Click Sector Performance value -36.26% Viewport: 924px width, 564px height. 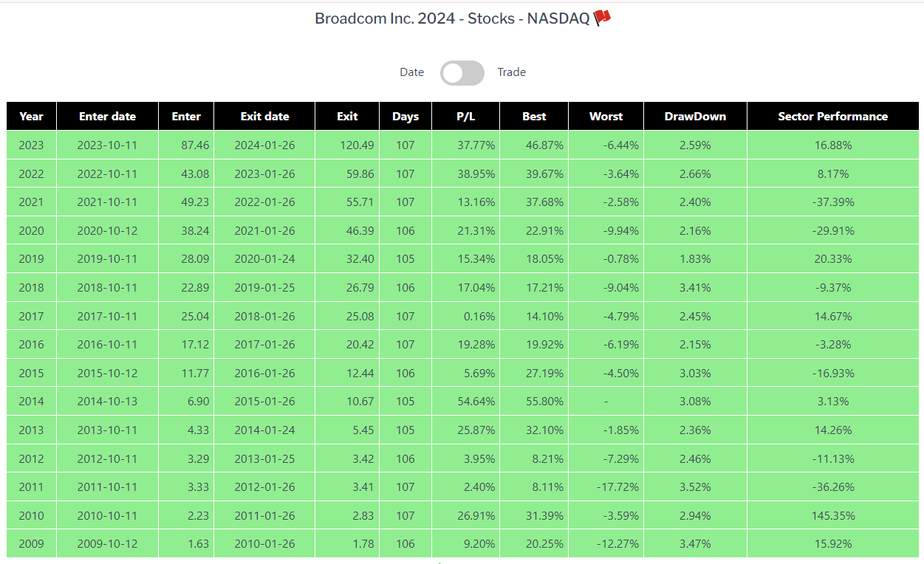click(x=833, y=487)
